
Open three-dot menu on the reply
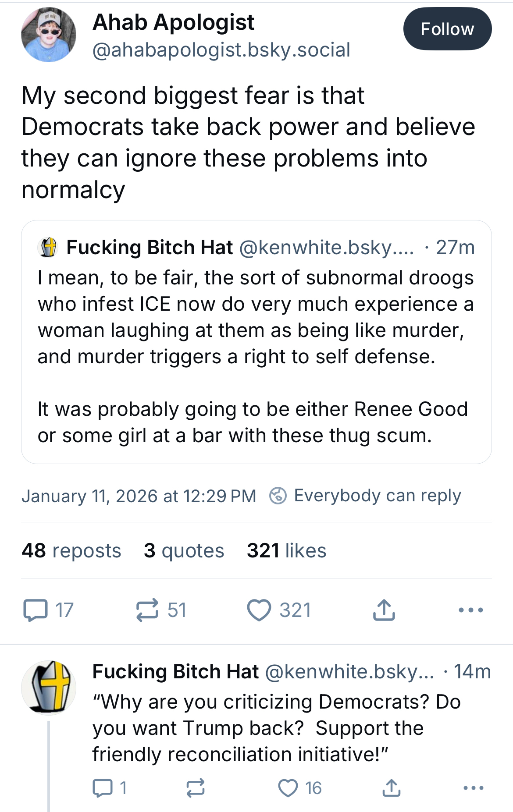tap(473, 788)
